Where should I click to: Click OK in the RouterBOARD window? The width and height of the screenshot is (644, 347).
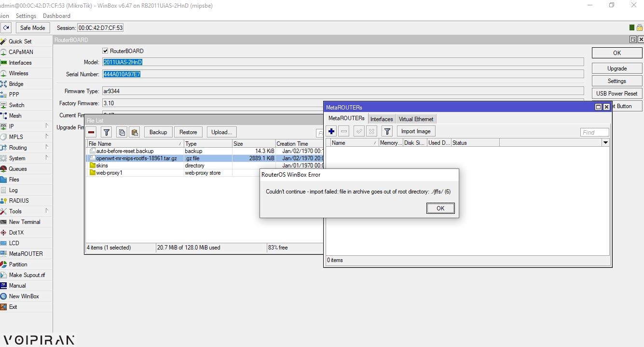pyautogui.click(x=617, y=53)
